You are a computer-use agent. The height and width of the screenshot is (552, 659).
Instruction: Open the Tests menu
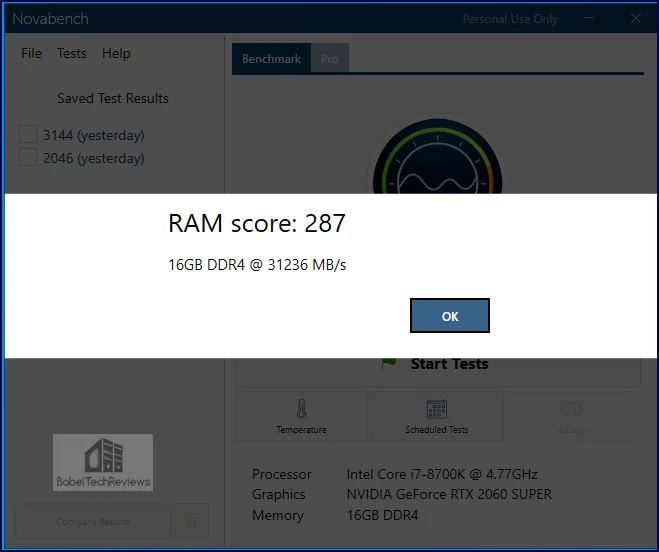click(72, 53)
